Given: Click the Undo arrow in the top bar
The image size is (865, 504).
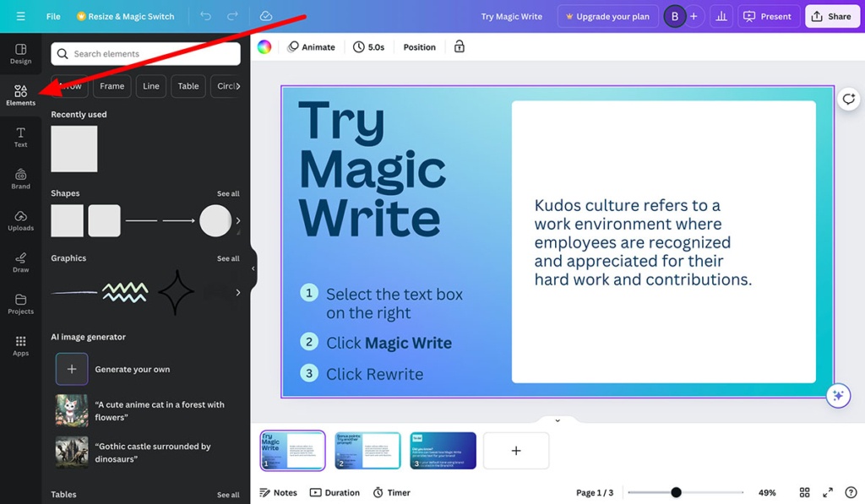Looking at the screenshot, I should coord(205,16).
